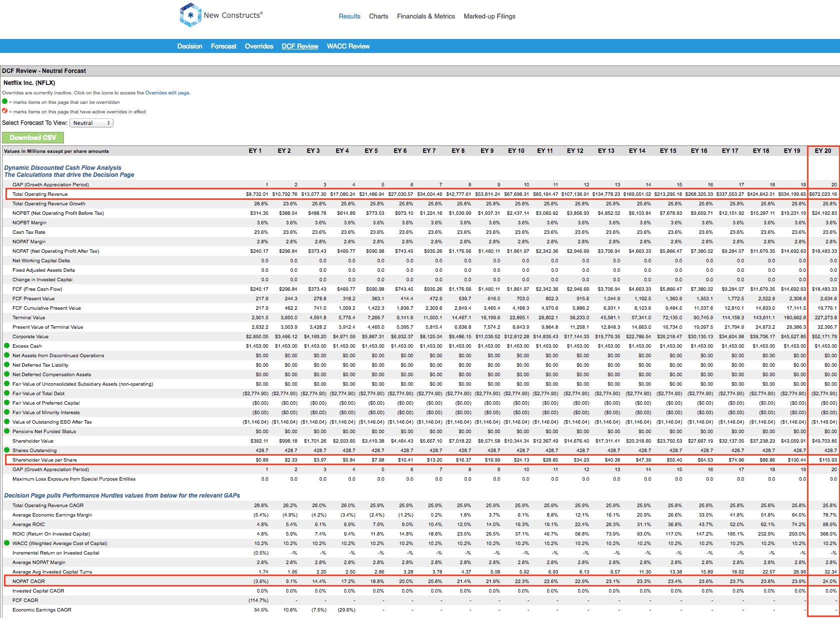The image size is (840, 618).
Task: Click the New Constructs logo
Action: [x=221, y=15]
